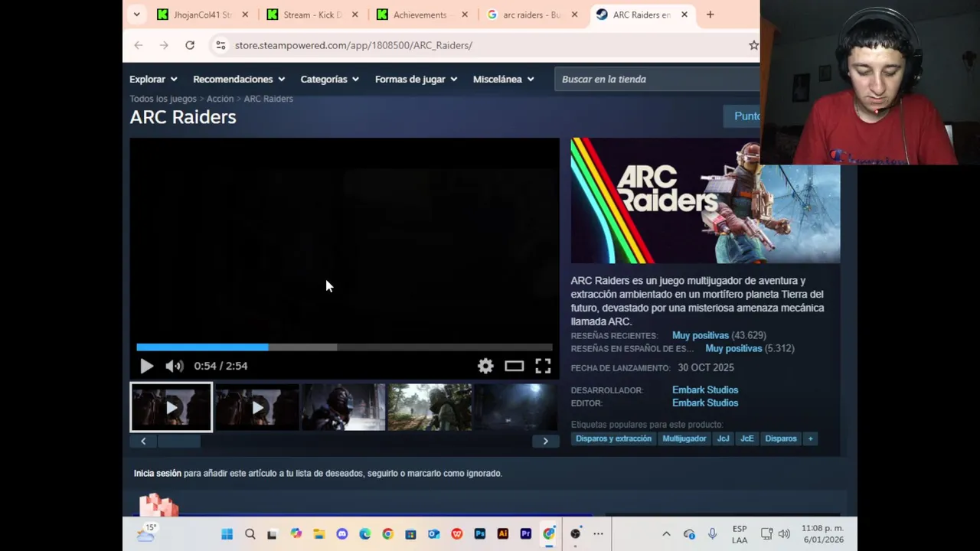980x551 pixels.
Task: Enter fullscreen on the trailer player
Action: coord(543,366)
